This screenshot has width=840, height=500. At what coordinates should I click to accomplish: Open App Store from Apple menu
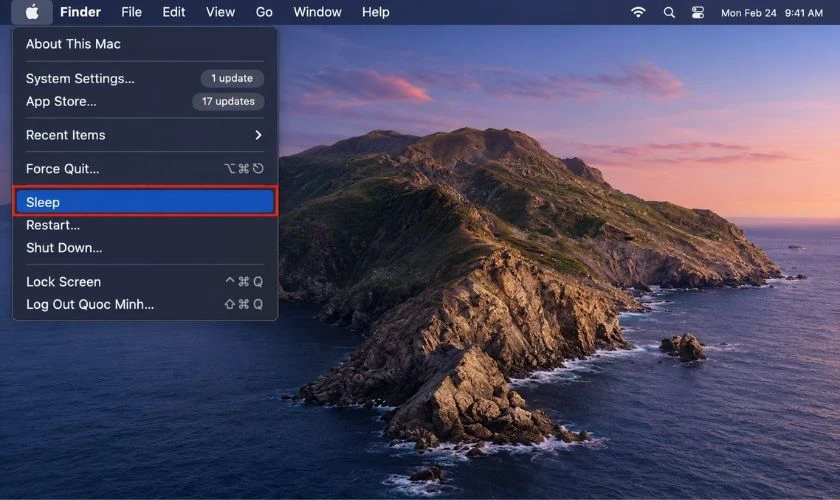pos(145,101)
